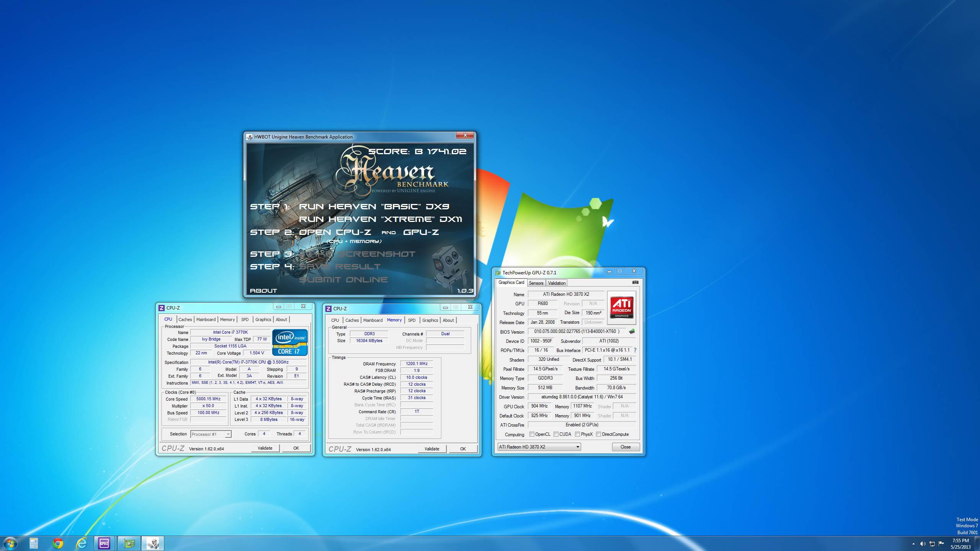Open Mainboard tab in the Memory CPU-Z window
Screen dimensions: 980x551
[373, 320]
